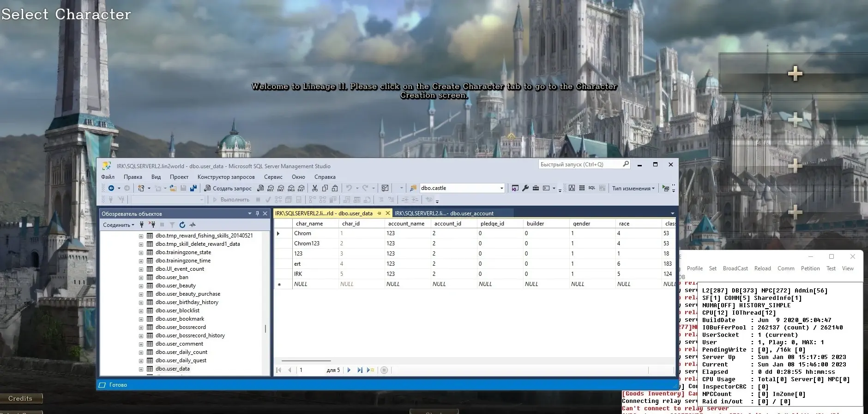868x414 pixels.
Task: Click the Properties wrench icon
Action: (x=525, y=188)
